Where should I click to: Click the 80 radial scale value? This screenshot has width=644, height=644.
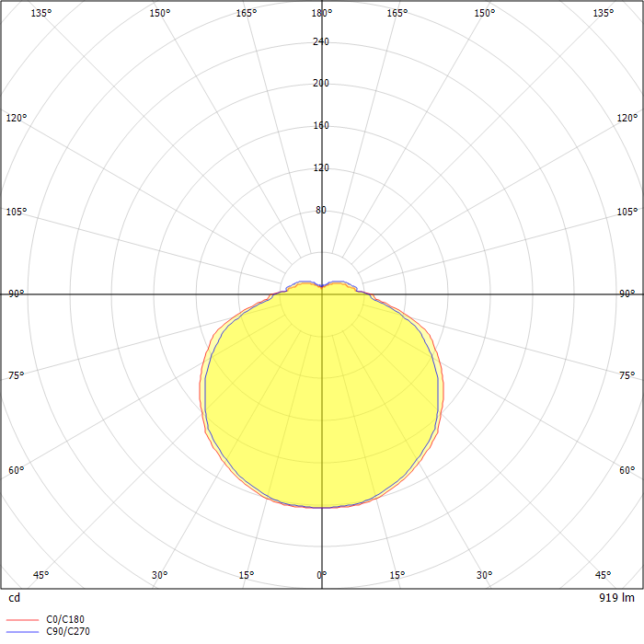click(321, 211)
